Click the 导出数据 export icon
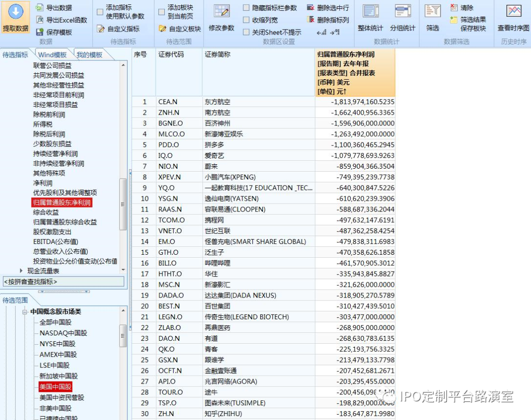The height and width of the screenshot is (420, 531). point(40,7)
